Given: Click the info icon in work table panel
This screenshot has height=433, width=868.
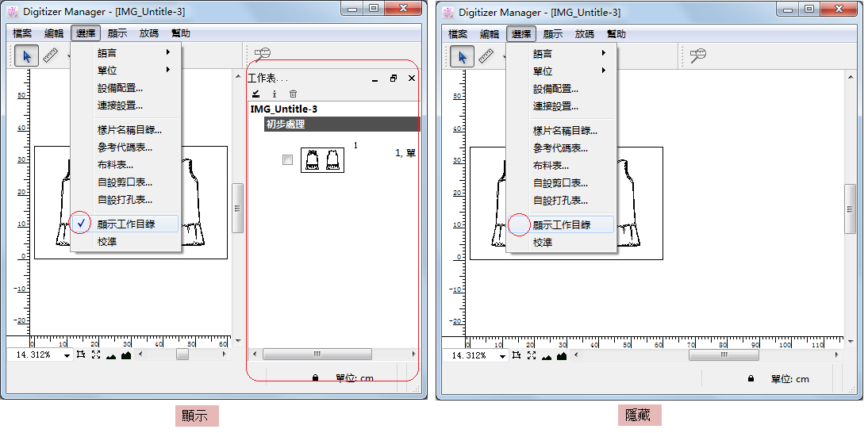Looking at the screenshot, I should (275, 94).
